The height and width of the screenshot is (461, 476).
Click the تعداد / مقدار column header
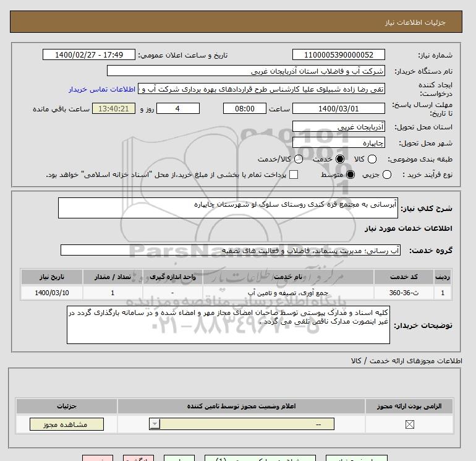tap(113, 277)
